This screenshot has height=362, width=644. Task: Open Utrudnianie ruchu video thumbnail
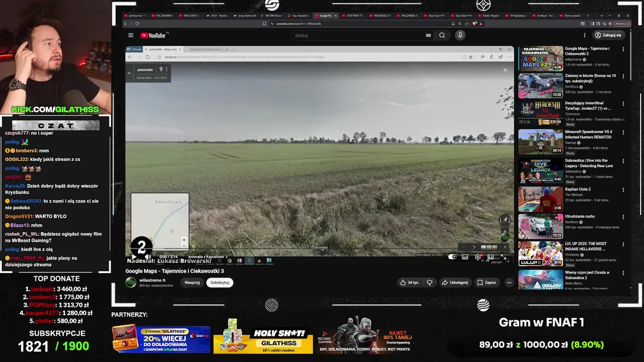pyautogui.click(x=540, y=226)
